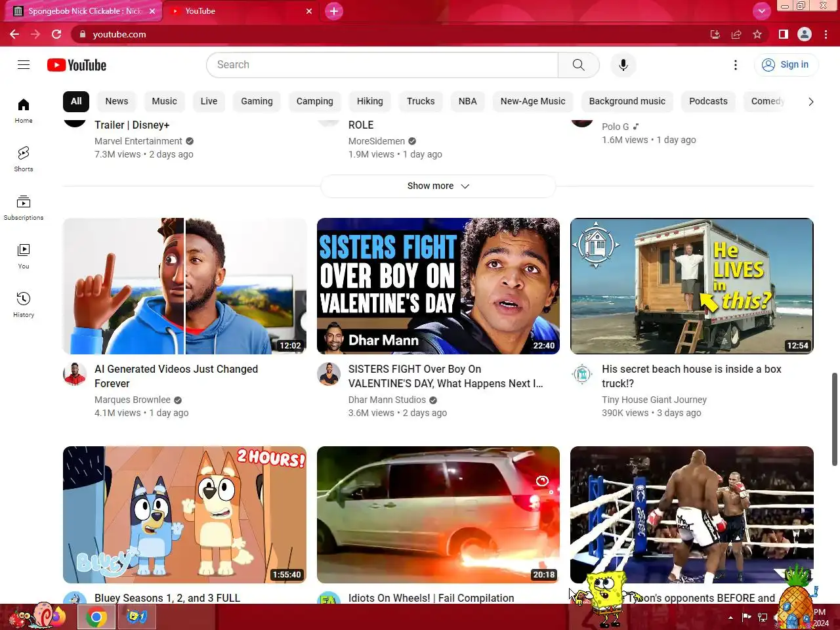Play the boxing ring video thumbnail
Viewport: 840px width, 630px height.
pyautogui.click(x=692, y=514)
